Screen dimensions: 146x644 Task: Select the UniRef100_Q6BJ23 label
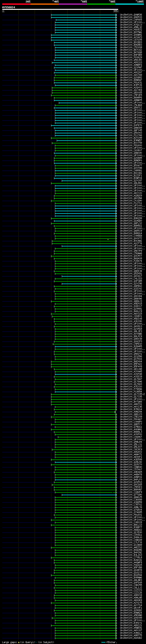pos(131,414)
